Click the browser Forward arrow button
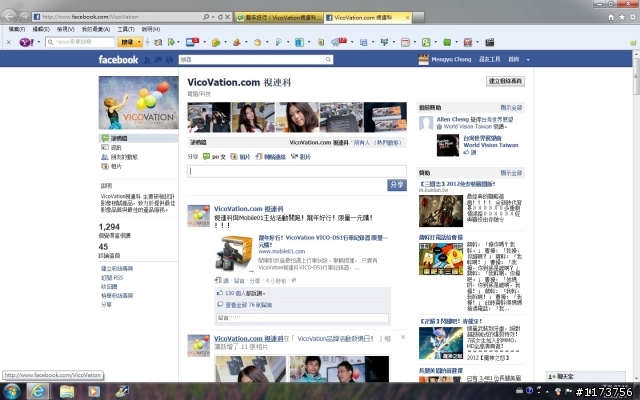Screen dimensions: 640x400 pyautogui.click(x=24, y=17)
